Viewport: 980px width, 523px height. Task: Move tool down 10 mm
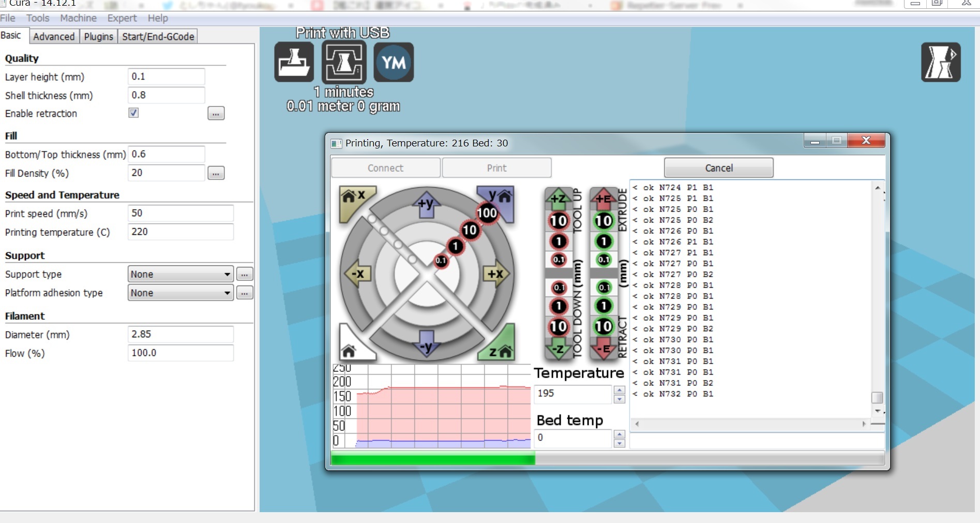[559, 326]
